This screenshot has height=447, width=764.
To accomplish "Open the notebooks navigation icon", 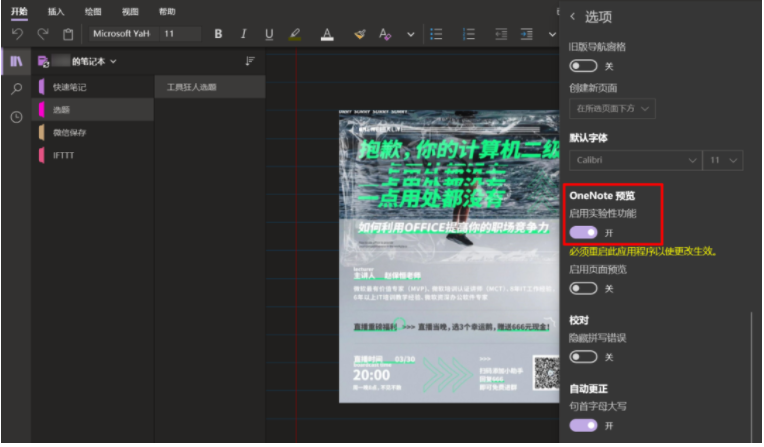I will click(x=16, y=61).
